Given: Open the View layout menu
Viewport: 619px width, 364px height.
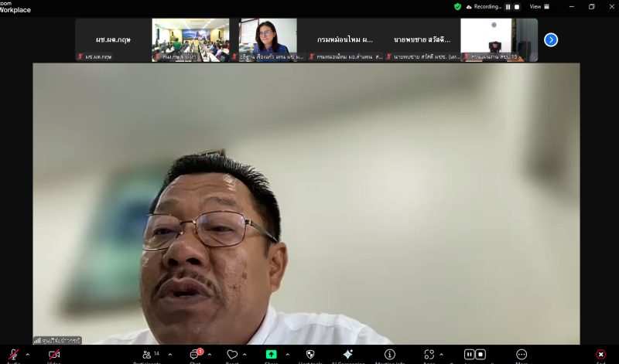Looking at the screenshot, I should point(539,7).
